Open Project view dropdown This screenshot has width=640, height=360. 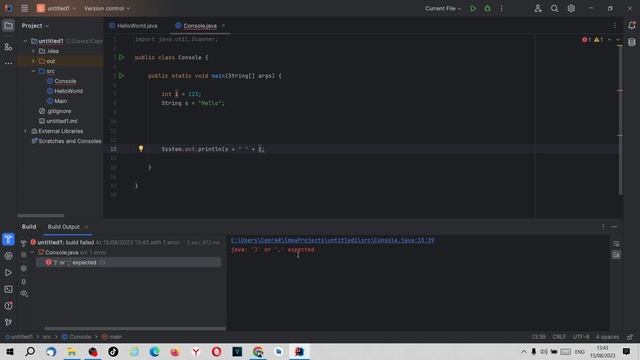(x=35, y=26)
